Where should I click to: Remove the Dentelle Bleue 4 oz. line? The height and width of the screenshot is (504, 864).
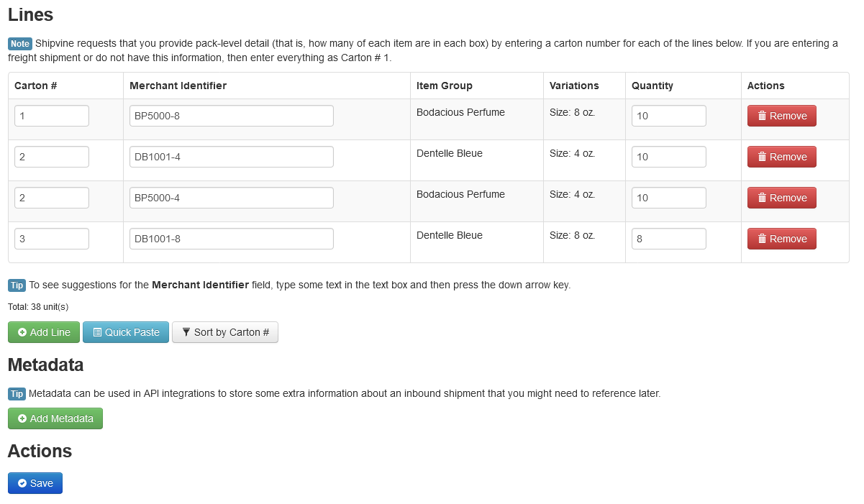click(781, 157)
